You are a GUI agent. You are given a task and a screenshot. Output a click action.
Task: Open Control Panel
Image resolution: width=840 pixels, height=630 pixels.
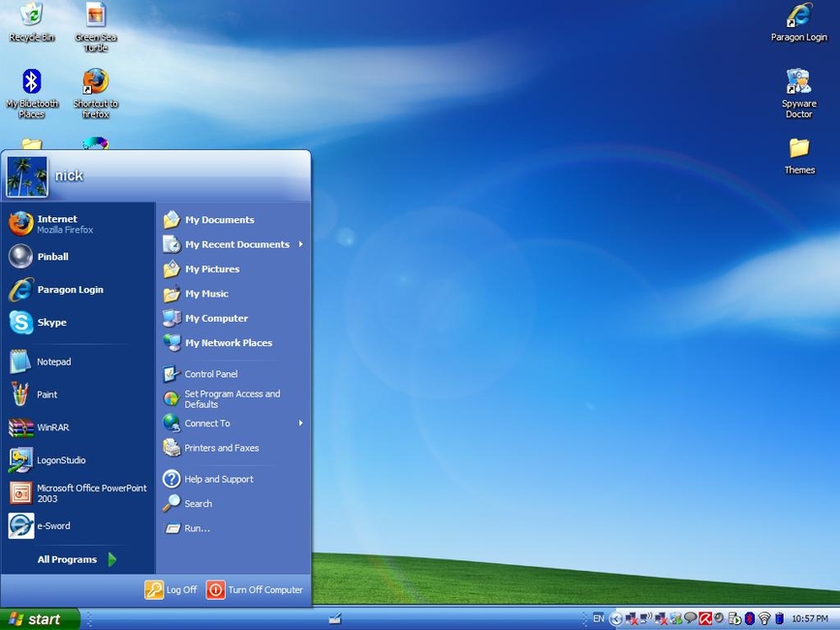tap(233, 374)
